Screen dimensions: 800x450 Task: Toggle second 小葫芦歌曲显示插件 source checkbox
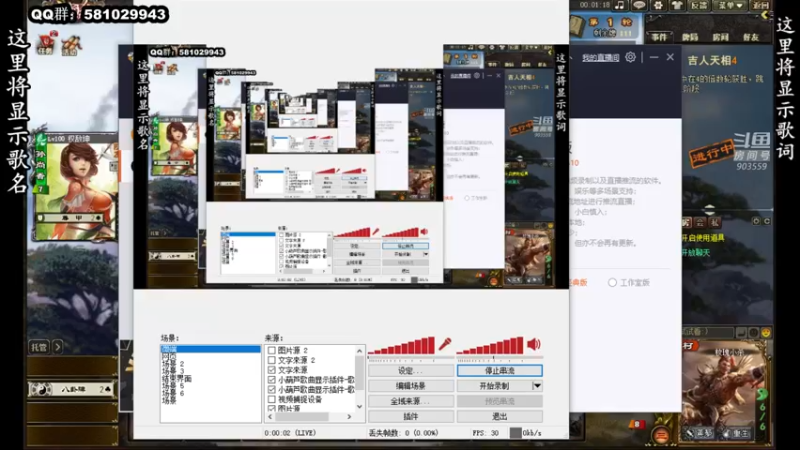pos(272,389)
